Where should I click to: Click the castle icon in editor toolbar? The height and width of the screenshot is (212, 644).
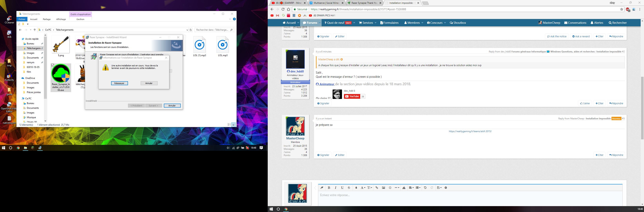404,188
